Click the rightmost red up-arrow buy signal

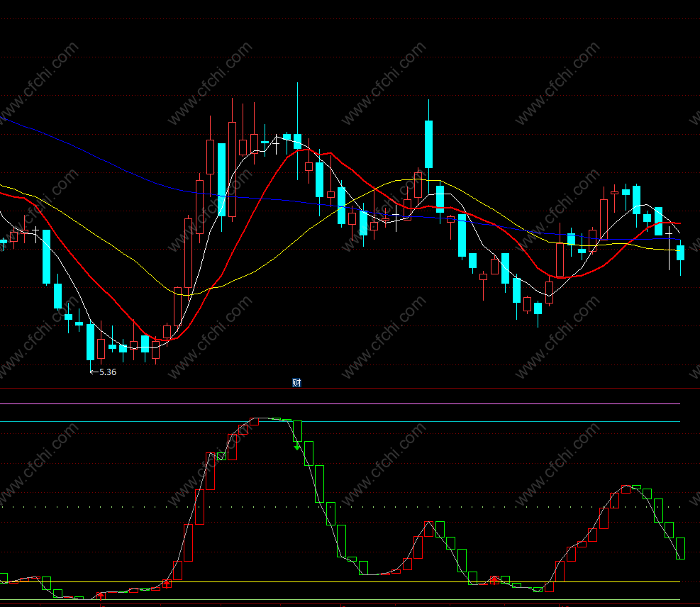point(494,580)
